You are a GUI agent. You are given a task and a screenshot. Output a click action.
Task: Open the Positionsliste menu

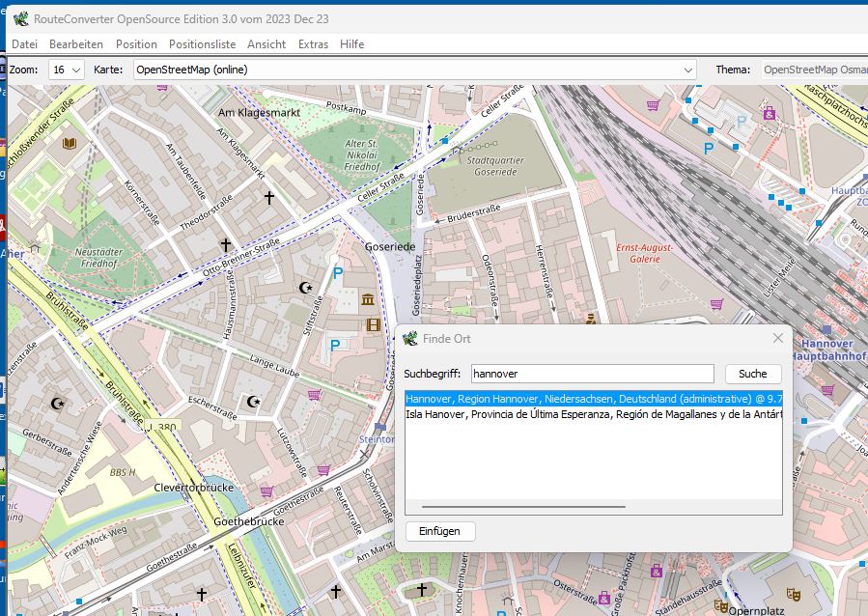click(202, 44)
